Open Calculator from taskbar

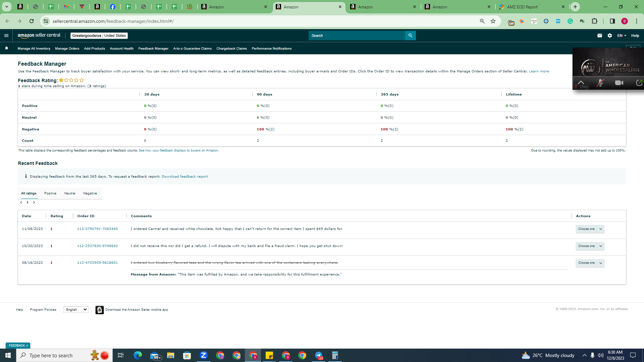(335, 355)
